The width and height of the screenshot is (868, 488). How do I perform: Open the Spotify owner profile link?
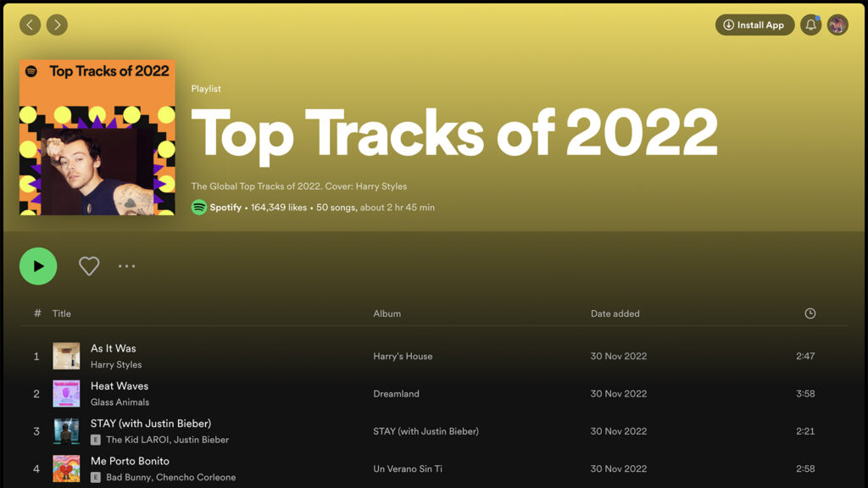point(225,208)
